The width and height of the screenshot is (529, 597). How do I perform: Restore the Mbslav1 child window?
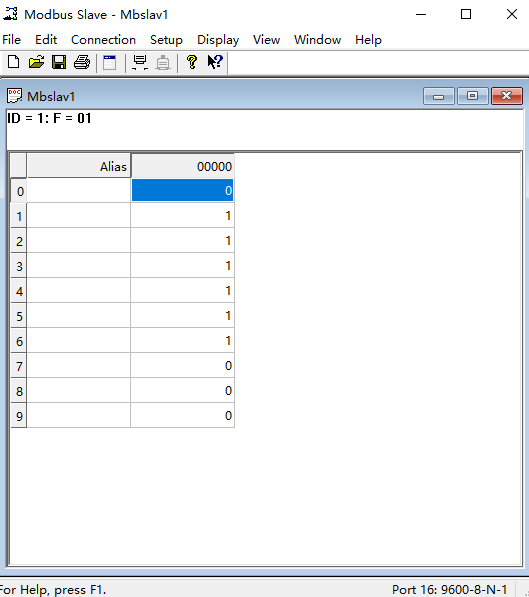point(473,96)
